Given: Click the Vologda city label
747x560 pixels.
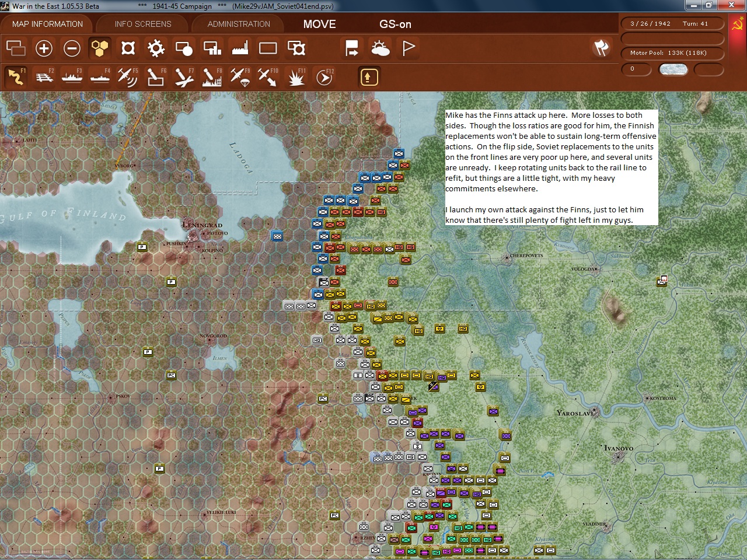Looking at the screenshot, I should point(584,269).
